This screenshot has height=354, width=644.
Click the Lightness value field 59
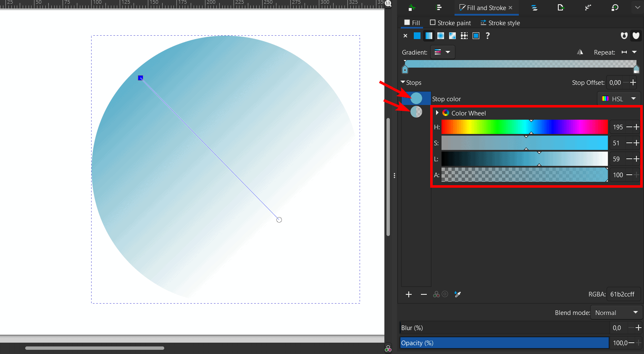[x=617, y=159]
